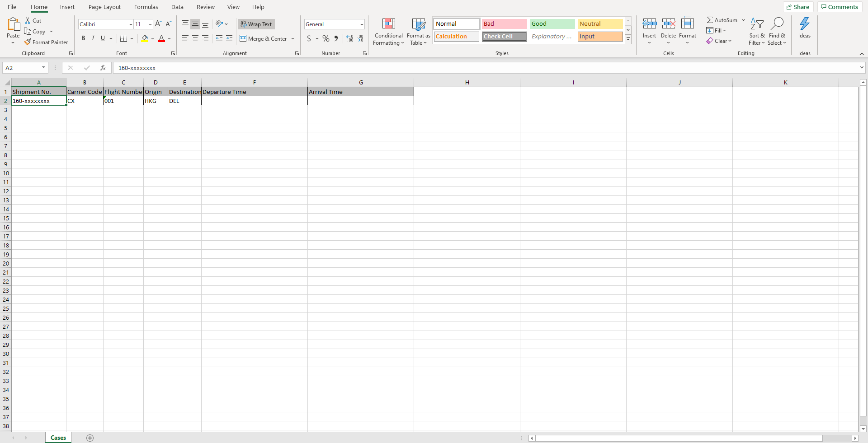Click the Paste clipboard icon
This screenshot has height=443, width=868.
click(14, 24)
